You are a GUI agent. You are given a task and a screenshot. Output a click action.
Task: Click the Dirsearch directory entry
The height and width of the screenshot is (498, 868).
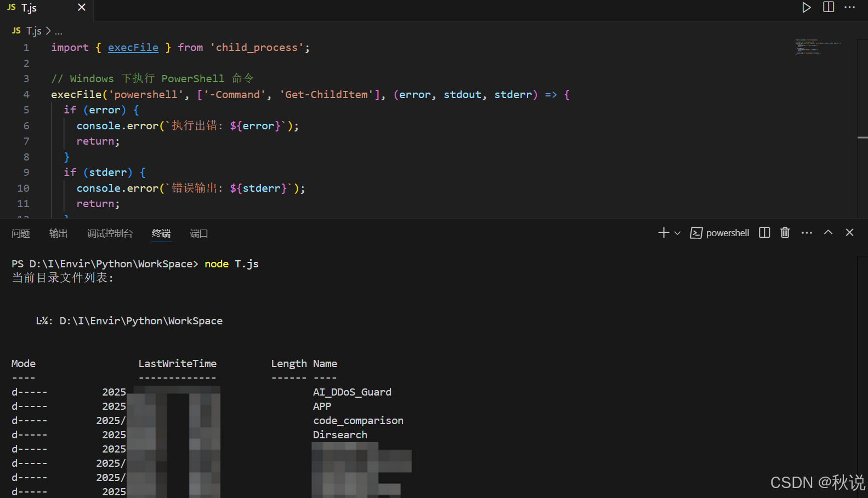pyautogui.click(x=340, y=435)
